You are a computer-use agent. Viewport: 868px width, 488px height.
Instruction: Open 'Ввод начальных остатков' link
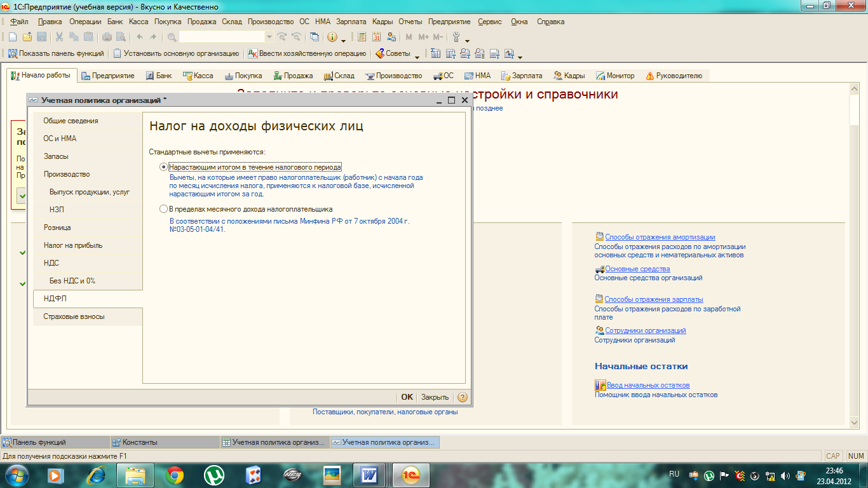[x=648, y=385]
